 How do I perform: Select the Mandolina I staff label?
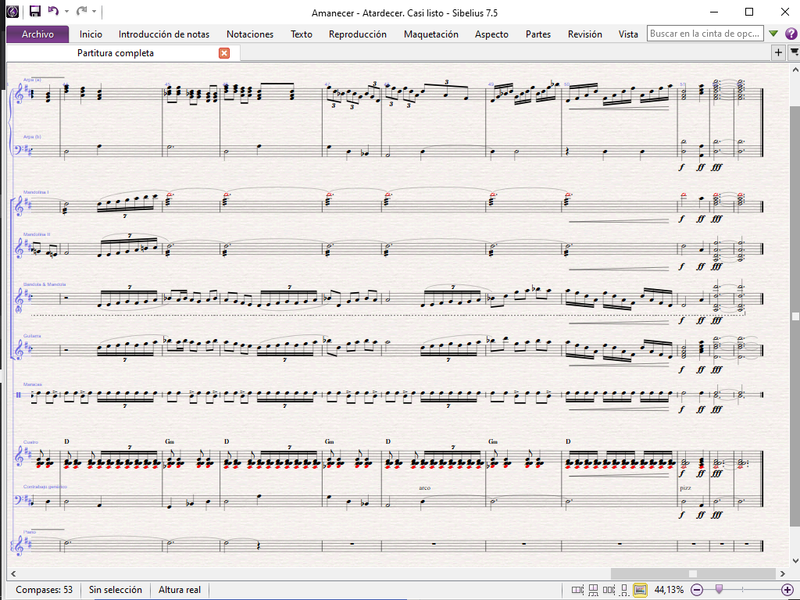click(36, 192)
